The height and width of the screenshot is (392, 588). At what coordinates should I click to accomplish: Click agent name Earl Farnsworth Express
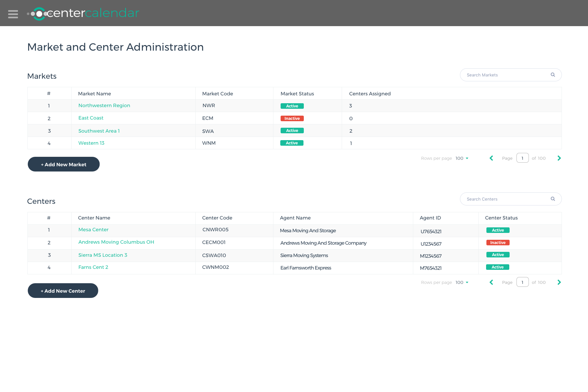306,268
